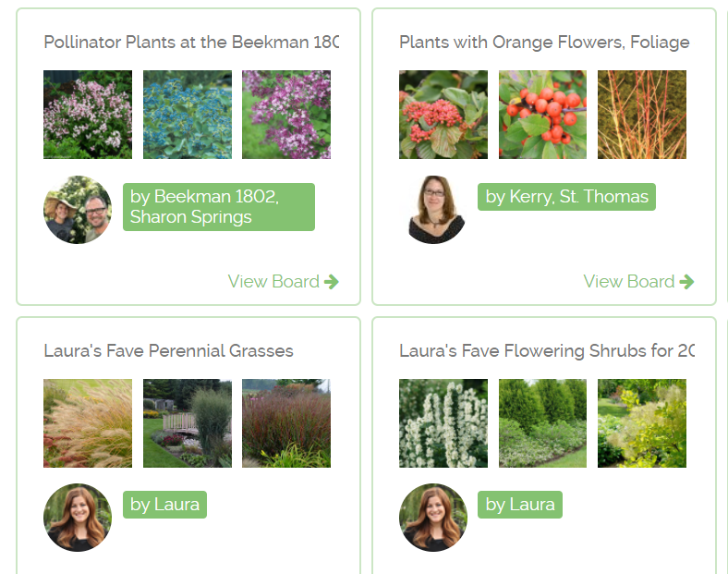This screenshot has width=728, height=574.
Task: Open View Board link for Pollinator Plants
Action: click(273, 282)
